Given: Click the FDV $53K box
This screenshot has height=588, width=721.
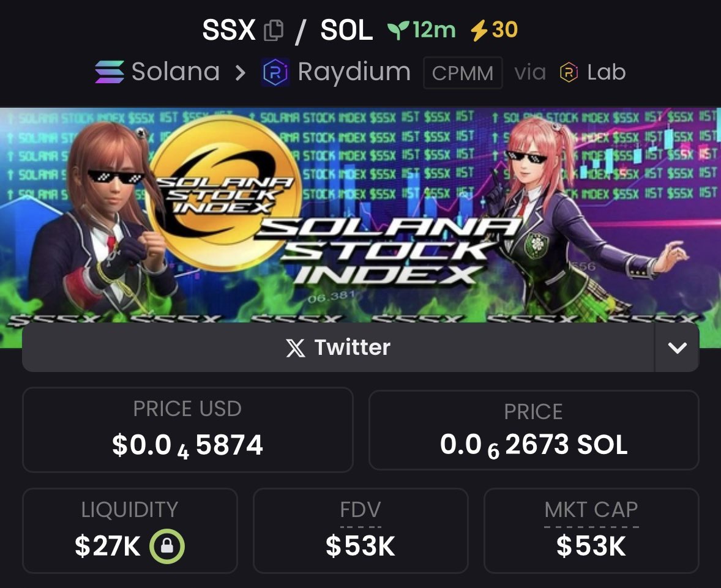Looking at the screenshot, I should (360, 530).
